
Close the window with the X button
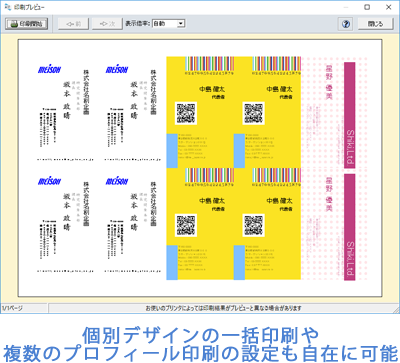(388, 7)
